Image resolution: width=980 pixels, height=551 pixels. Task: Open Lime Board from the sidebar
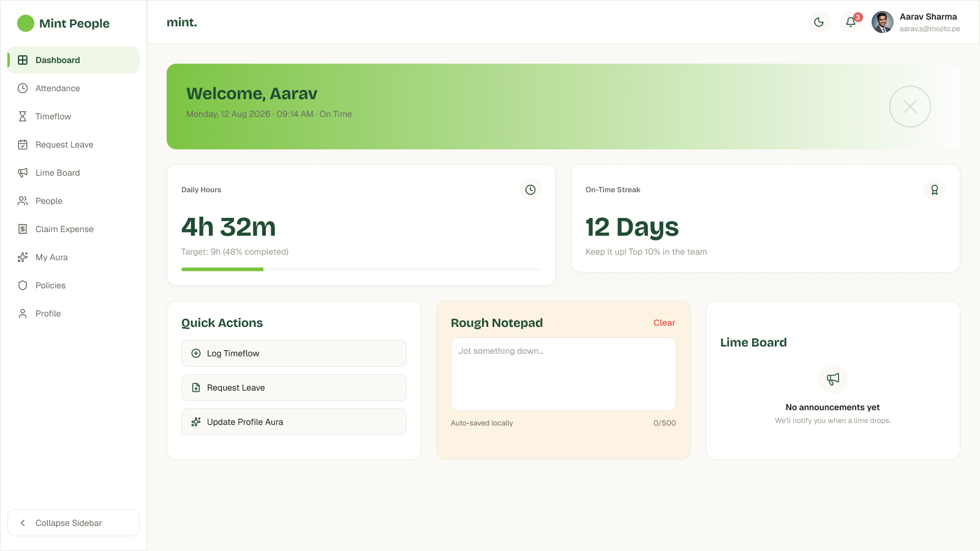coord(73,173)
